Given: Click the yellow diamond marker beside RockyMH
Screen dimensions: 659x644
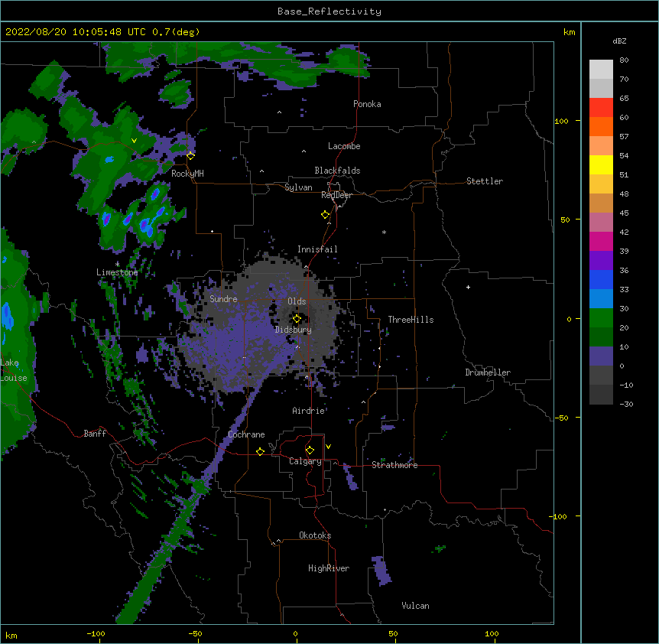Looking at the screenshot, I should tap(190, 156).
